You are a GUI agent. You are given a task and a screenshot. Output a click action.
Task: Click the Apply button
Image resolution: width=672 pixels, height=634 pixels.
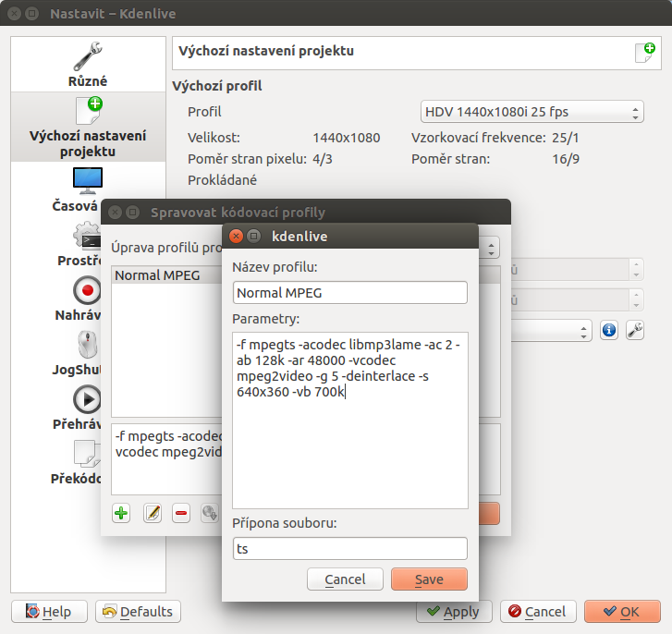pos(454,611)
